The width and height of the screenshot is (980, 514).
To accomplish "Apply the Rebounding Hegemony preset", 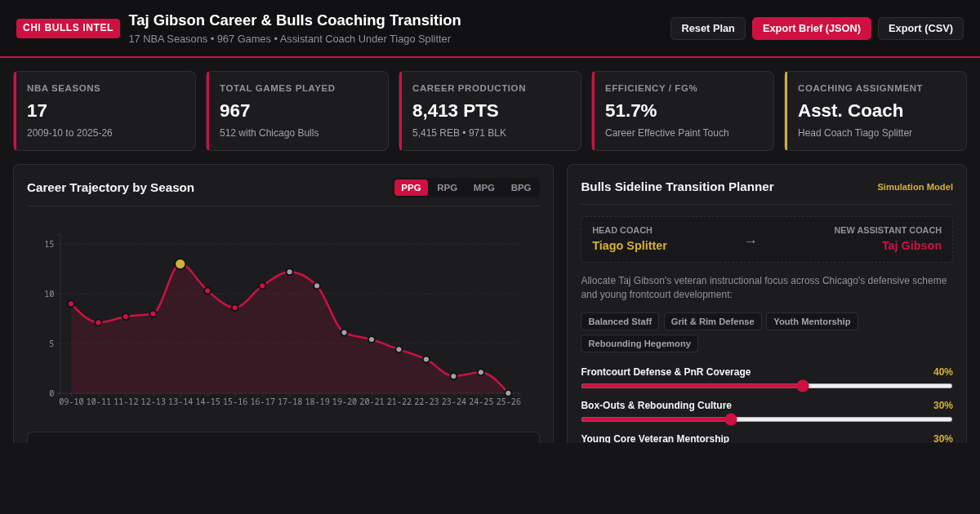I will click(639, 343).
